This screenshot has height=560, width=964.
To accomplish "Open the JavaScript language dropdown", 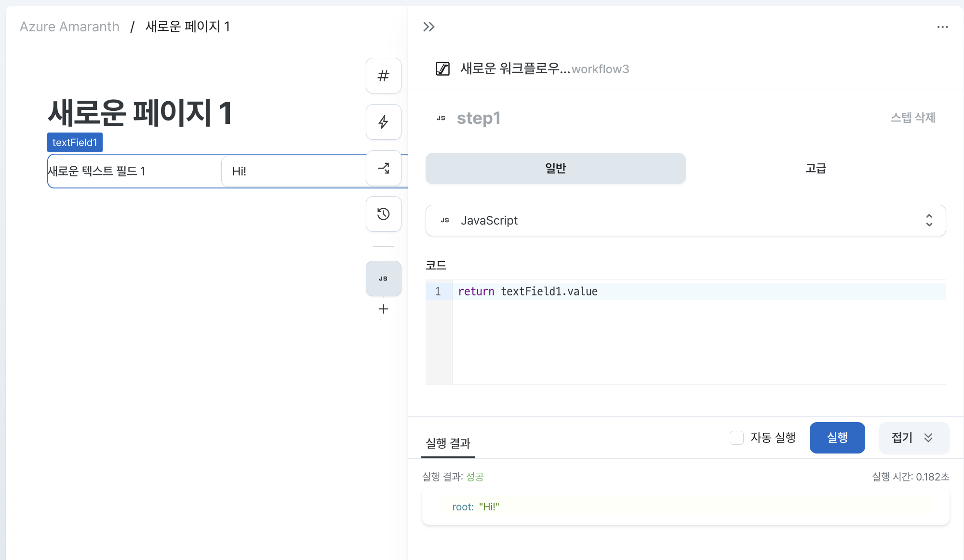I will (x=685, y=220).
